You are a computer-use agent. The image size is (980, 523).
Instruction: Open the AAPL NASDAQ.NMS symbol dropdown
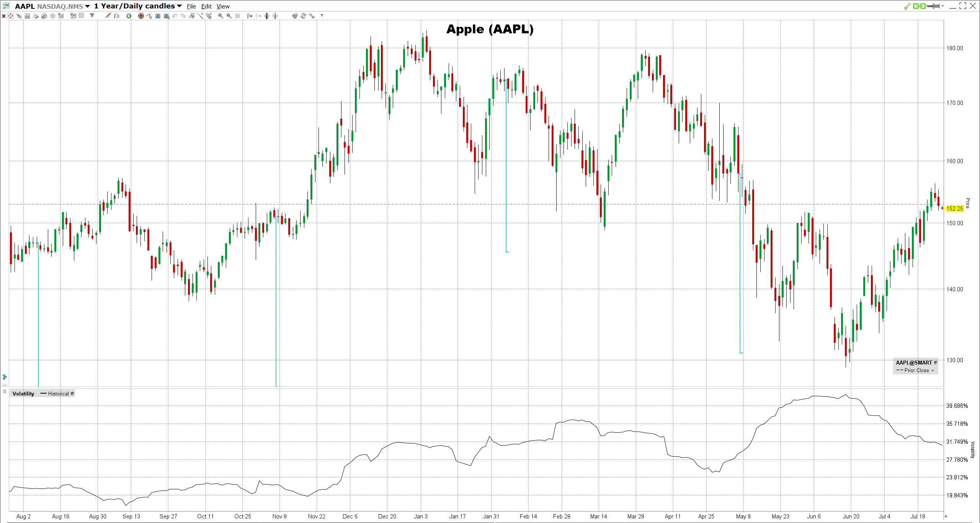click(87, 6)
